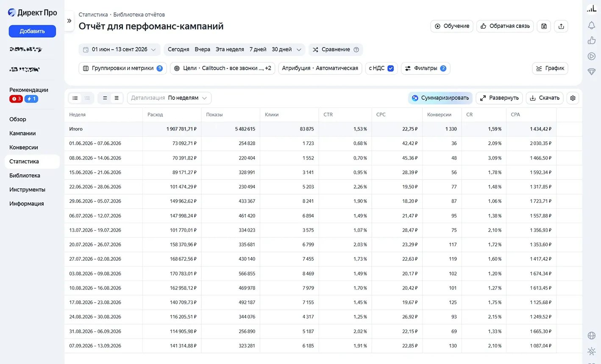Open Атрибуция Автоматическая selector
This screenshot has width=601, height=364.
pos(320,68)
